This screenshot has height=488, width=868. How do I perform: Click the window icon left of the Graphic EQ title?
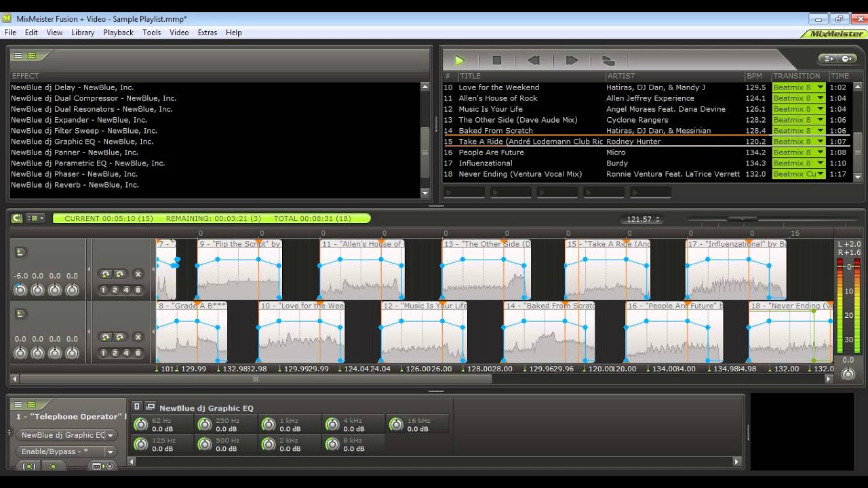coord(151,407)
